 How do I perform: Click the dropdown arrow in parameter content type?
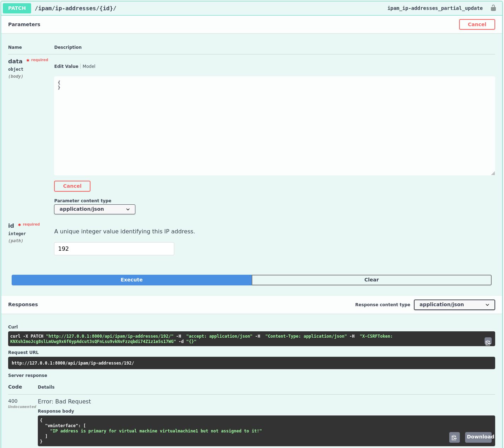[128, 209]
